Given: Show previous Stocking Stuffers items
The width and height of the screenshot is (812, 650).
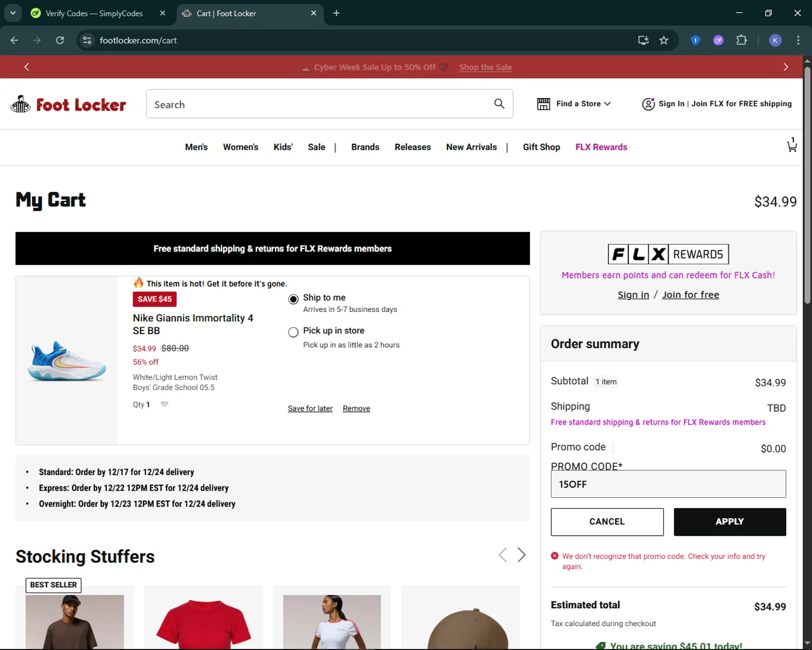Looking at the screenshot, I should pyautogui.click(x=503, y=555).
